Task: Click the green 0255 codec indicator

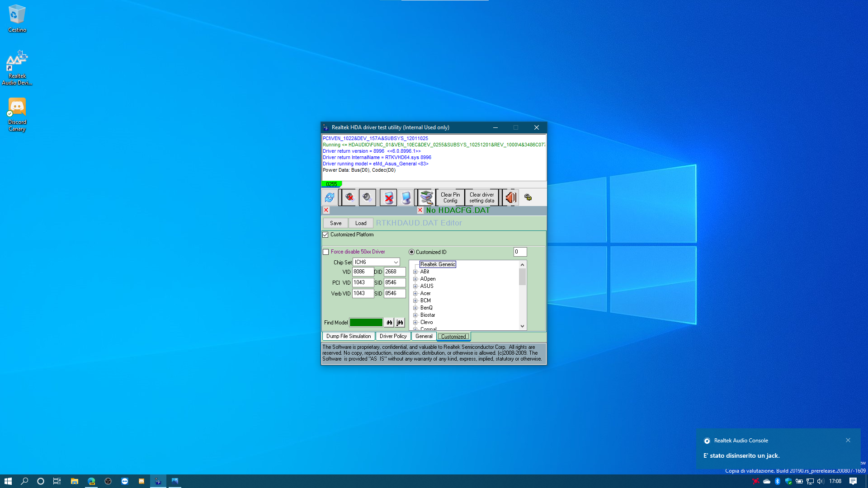Action: point(332,184)
